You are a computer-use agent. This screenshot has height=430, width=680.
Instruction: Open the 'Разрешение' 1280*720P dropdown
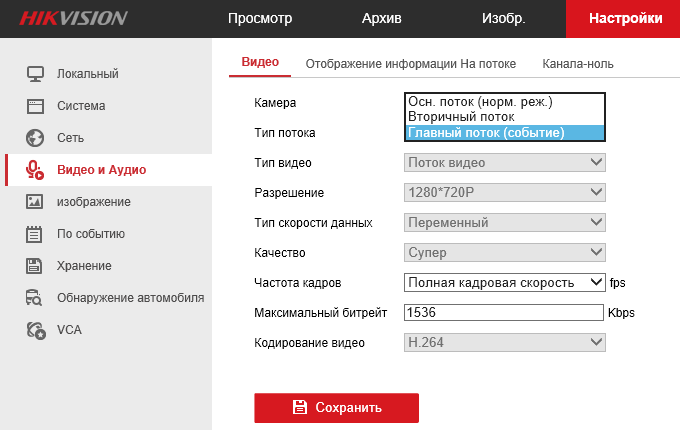[505, 192]
